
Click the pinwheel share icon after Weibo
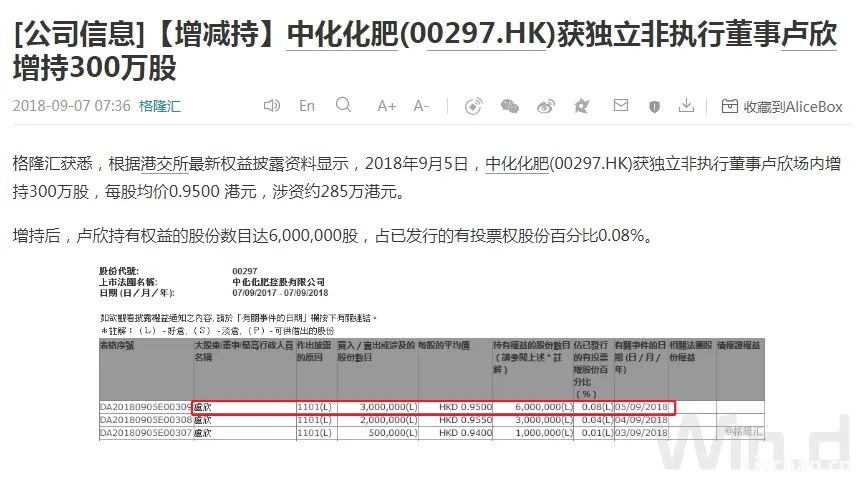point(581,106)
